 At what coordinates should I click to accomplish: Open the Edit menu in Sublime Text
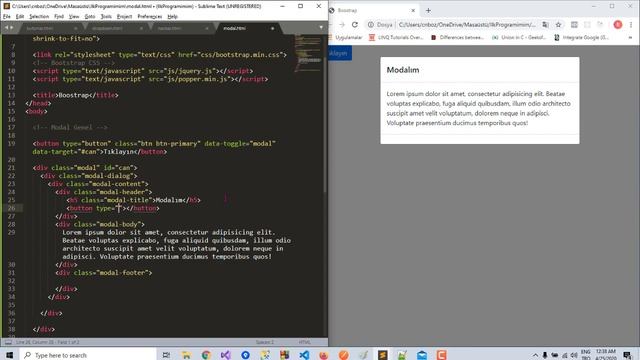20,16
